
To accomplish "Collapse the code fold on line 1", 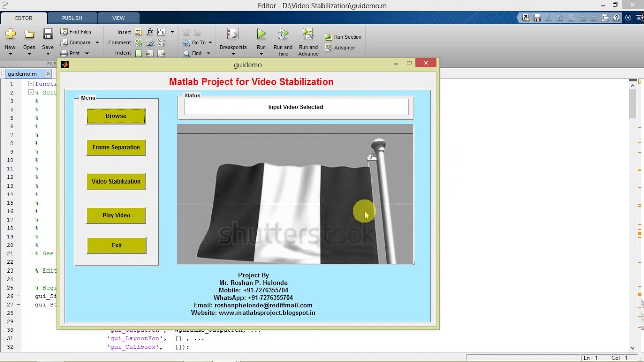I will [x=31, y=84].
